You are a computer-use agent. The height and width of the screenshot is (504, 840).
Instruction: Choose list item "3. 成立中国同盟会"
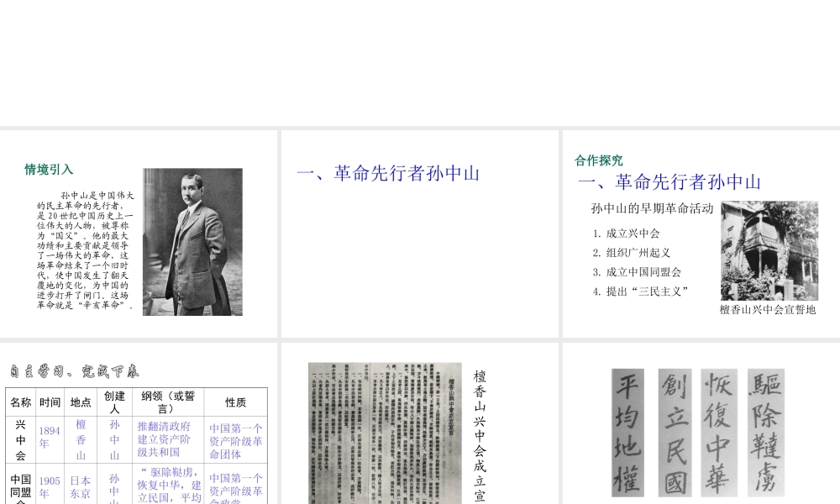pos(637,272)
